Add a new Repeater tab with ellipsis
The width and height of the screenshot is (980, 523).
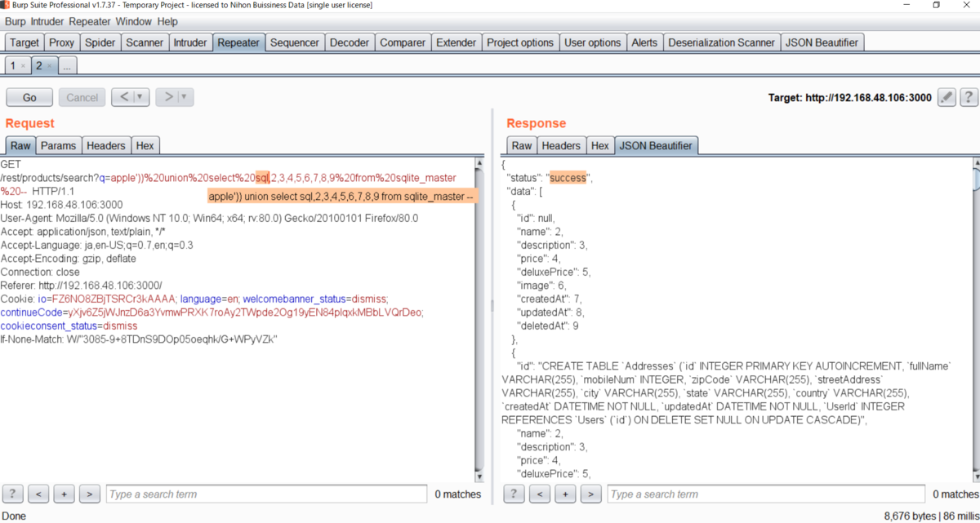(x=68, y=65)
